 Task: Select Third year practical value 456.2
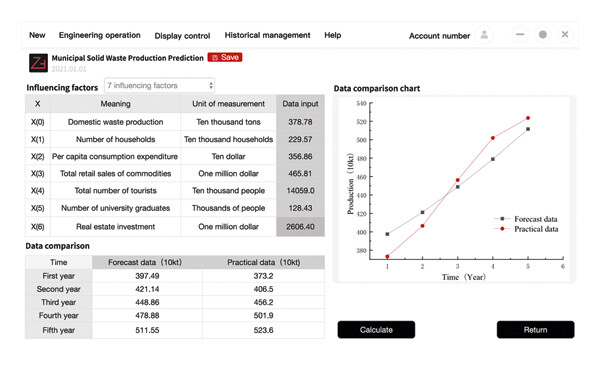pos(264,302)
